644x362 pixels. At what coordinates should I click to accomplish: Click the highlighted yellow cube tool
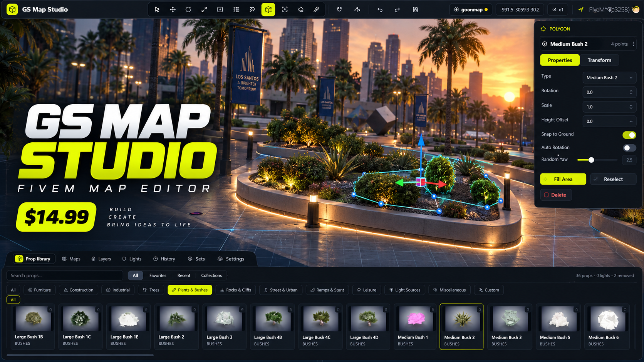(x=268, y=10)
